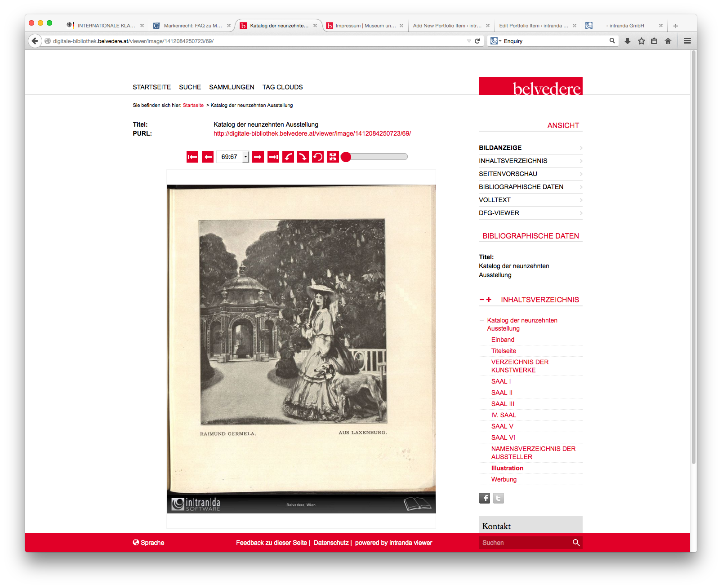Reset image rotation icon

click(x=318, y=157)
